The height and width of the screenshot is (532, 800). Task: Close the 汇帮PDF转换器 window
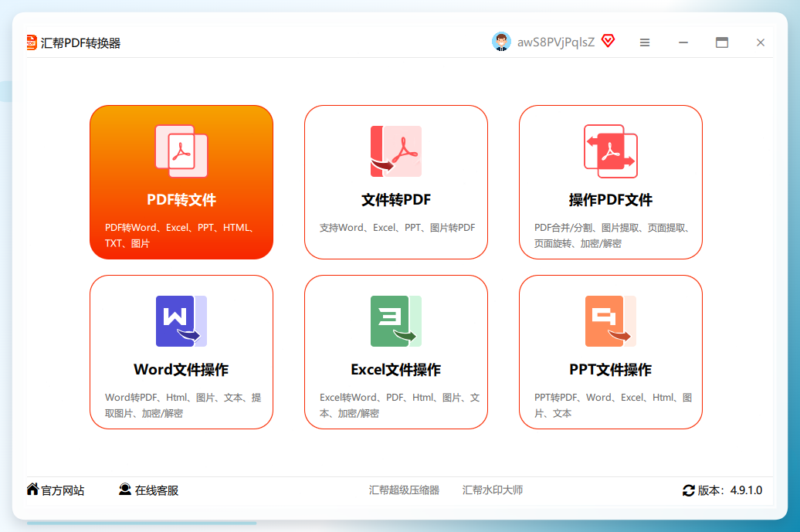tap(760, 42)
